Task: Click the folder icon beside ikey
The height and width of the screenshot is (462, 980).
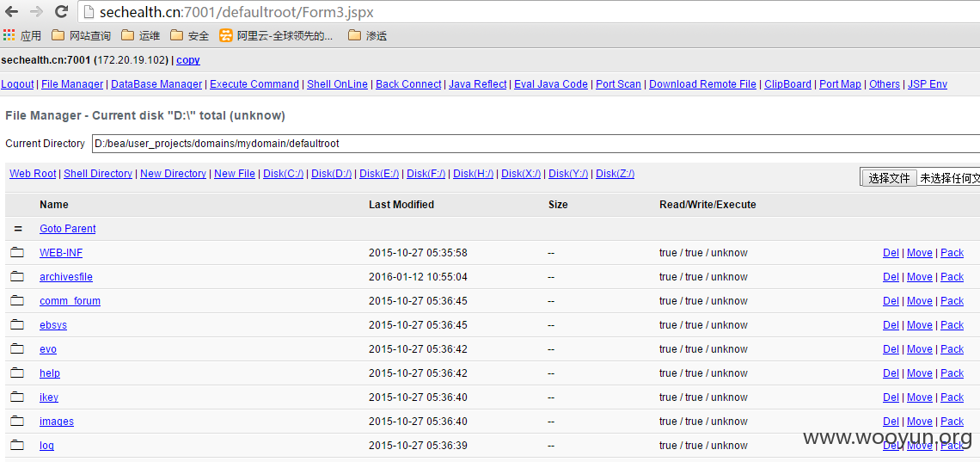Action: click(x=17, y=397)
